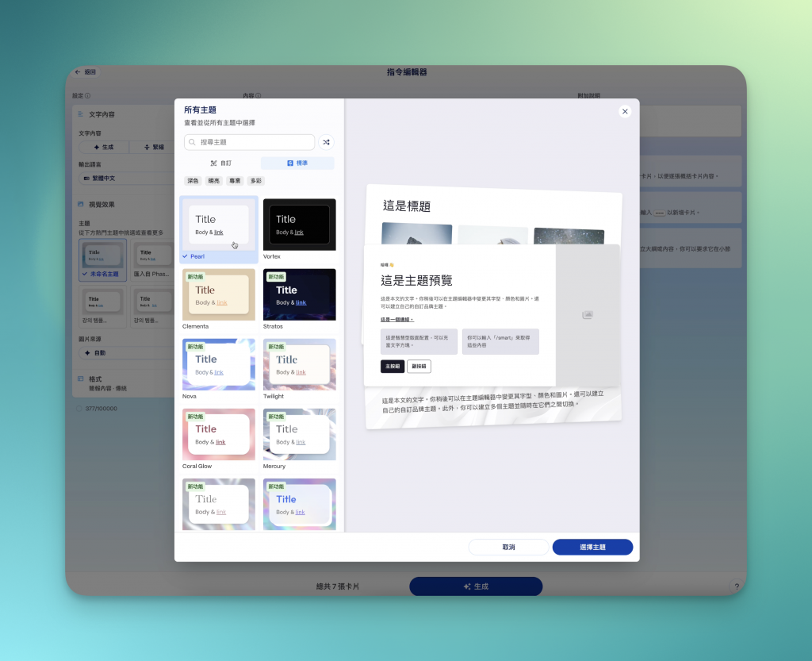Click the 格式 section icon

coord(81,379)
